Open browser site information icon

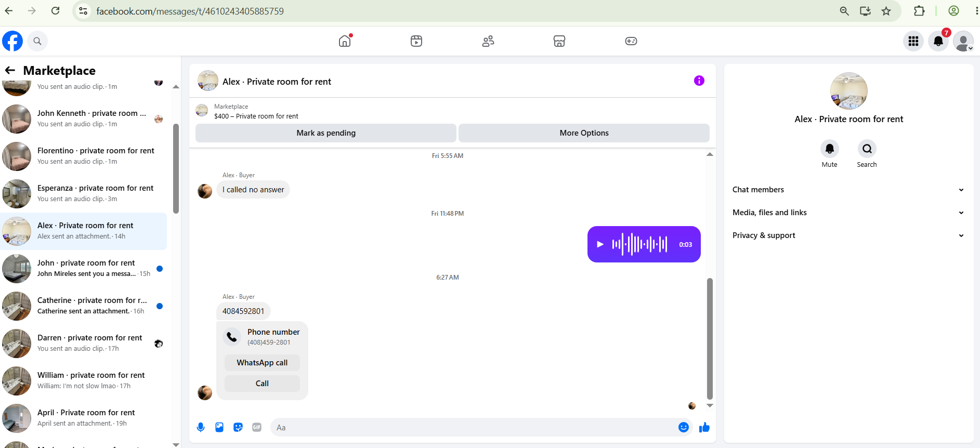click(x=83, y=11)
